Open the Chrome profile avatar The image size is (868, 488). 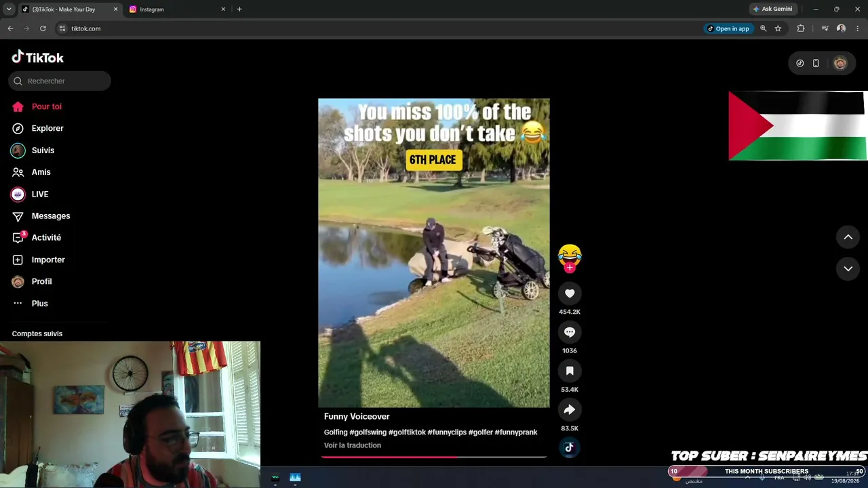coord(841,28)
